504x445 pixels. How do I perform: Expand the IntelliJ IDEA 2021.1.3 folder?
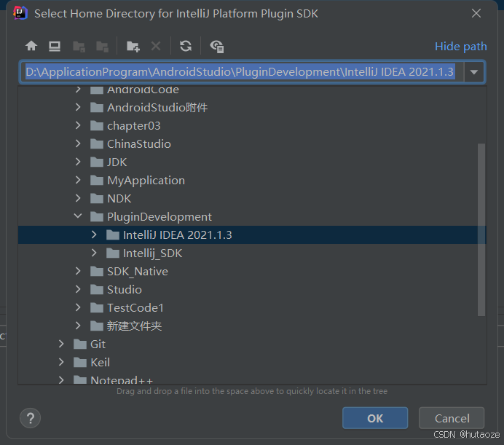click(94, 235)
